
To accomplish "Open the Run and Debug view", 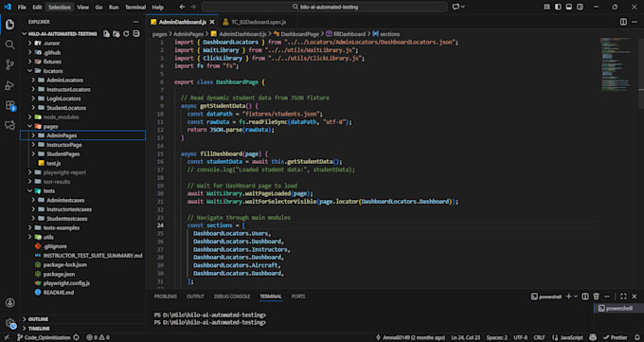I will pyautogui.click(x=9, y=85).
